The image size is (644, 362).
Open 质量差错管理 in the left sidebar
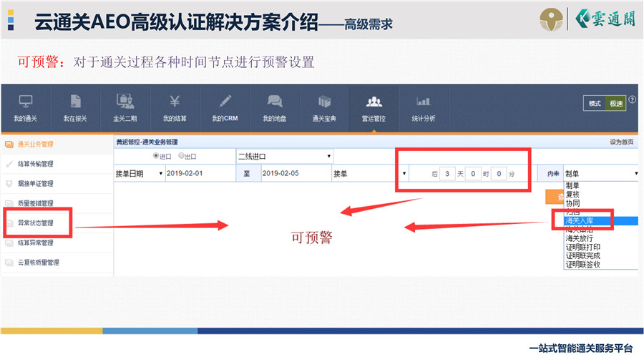[x=35, y=203]
